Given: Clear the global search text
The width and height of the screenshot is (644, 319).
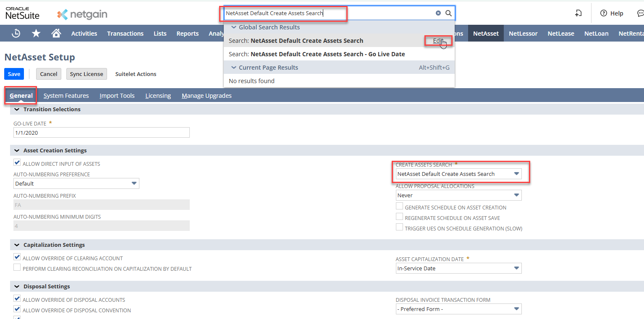Looking at the screenshot, I should (x=438, y=13).
